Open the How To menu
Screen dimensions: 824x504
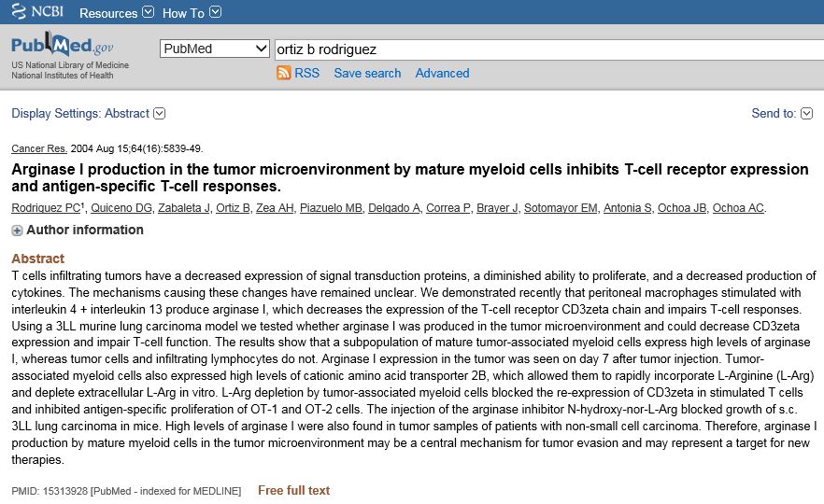[192, 13]
